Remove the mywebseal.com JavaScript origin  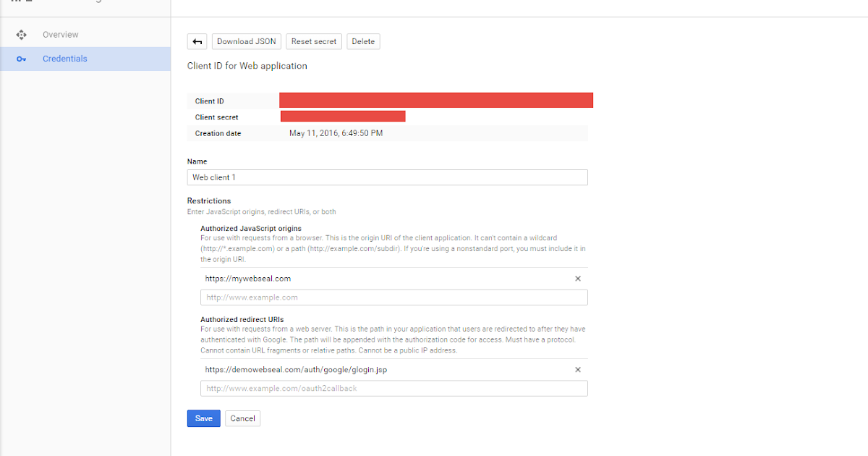pos(578,278)
